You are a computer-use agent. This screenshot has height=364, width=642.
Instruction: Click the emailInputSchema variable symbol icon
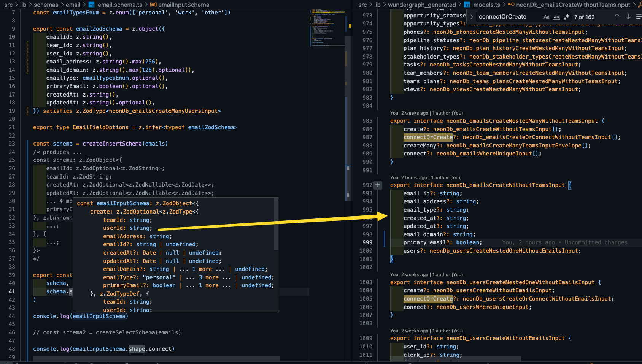pyautogui.click(x=153, y=5)
